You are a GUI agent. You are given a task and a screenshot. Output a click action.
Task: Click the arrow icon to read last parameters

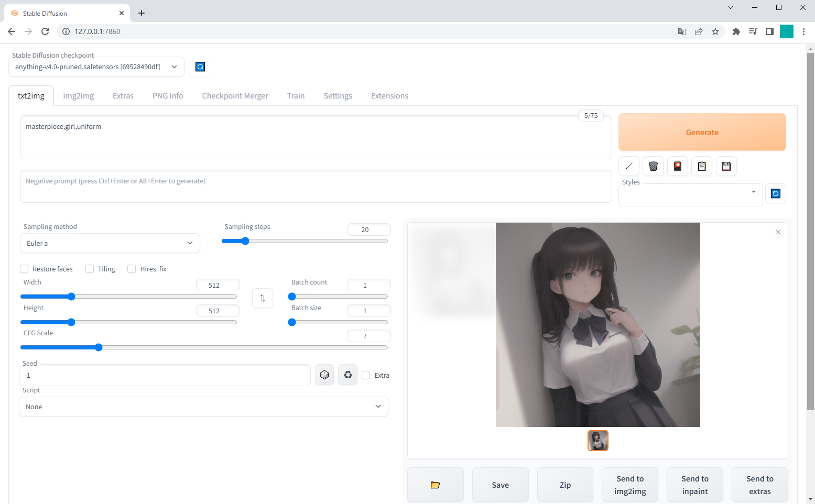coord(628,166)
